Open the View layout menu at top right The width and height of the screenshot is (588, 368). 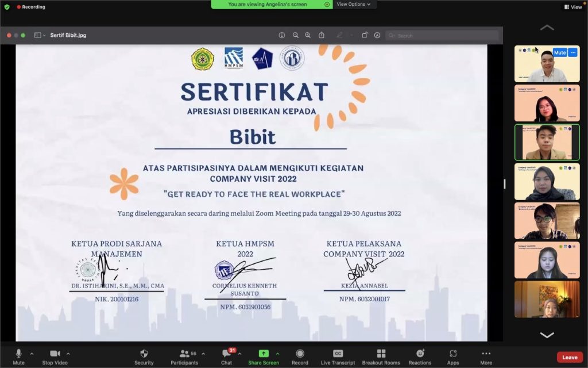pos(572,7)
